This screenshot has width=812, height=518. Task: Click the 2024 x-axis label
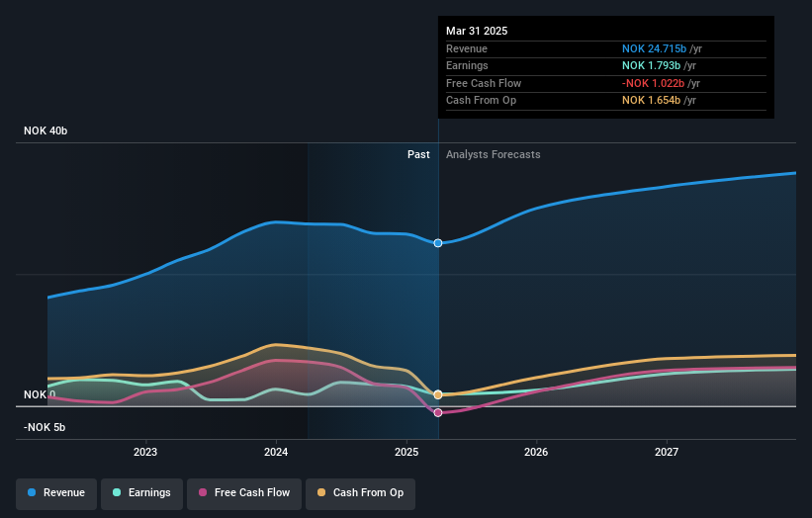[x=276, y=453]
